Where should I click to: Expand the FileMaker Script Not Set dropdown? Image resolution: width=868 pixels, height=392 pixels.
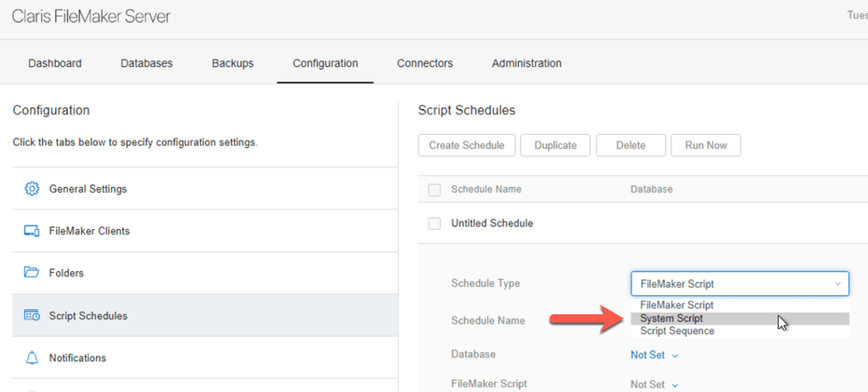654,385
